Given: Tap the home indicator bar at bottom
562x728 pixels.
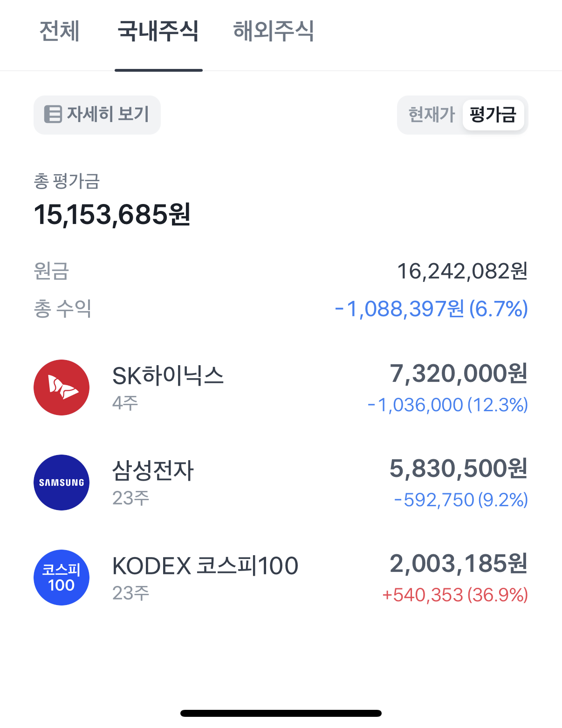Looking at the screenshot, I should (x=281, y=713).
